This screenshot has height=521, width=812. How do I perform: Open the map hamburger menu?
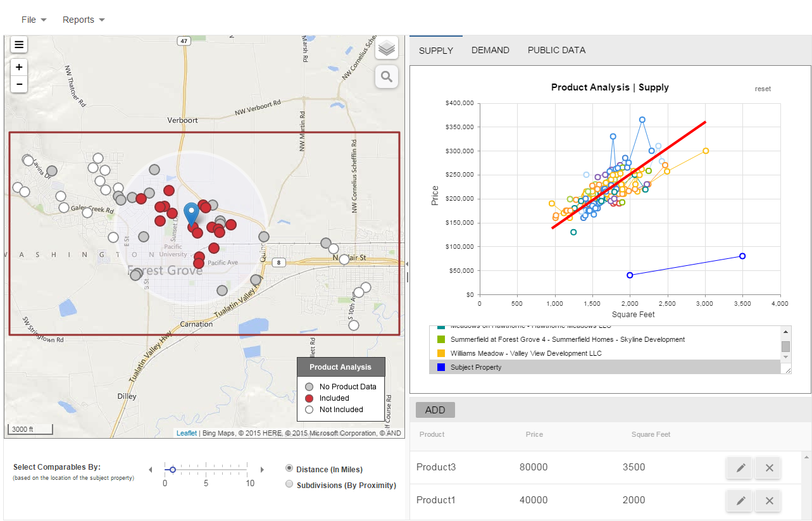click(19, 44)
